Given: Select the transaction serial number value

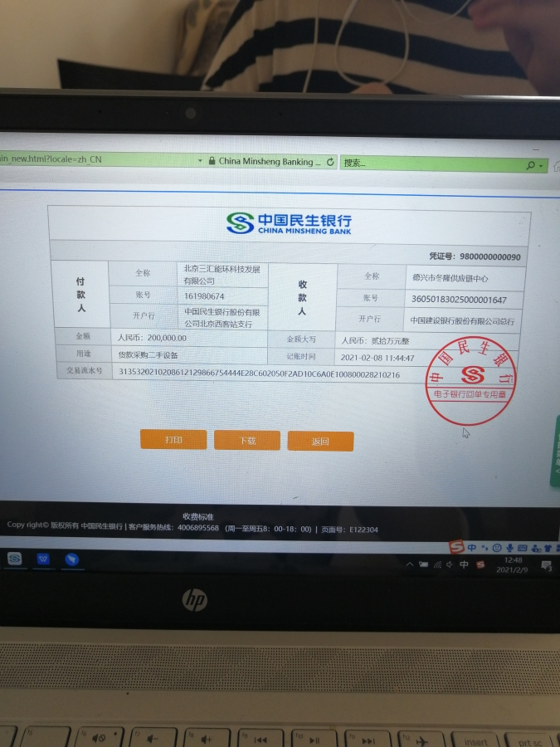Looking at the screenshot, I should (x=259, y=373).
